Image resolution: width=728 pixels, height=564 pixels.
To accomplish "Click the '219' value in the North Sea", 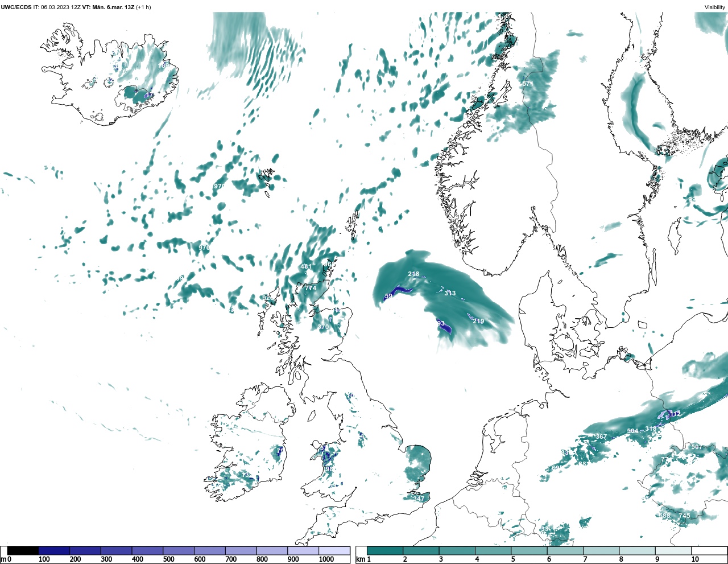I will point(478,322).
